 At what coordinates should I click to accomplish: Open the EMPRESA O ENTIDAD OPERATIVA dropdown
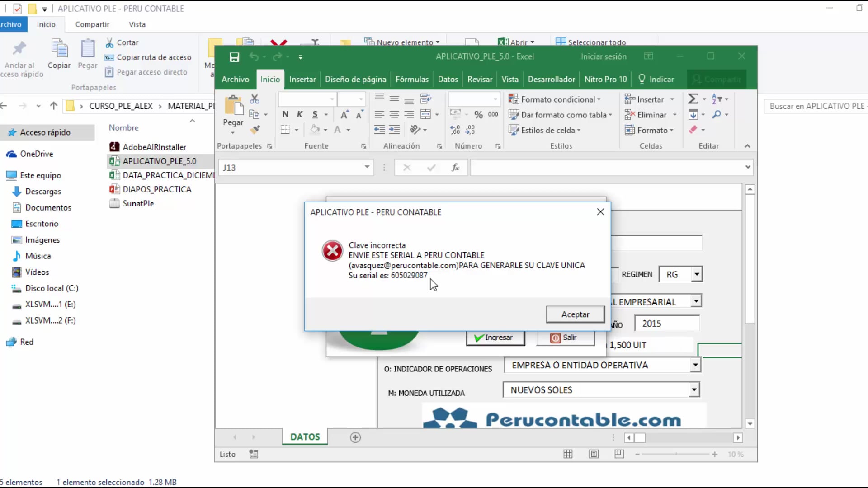[695, 365]
